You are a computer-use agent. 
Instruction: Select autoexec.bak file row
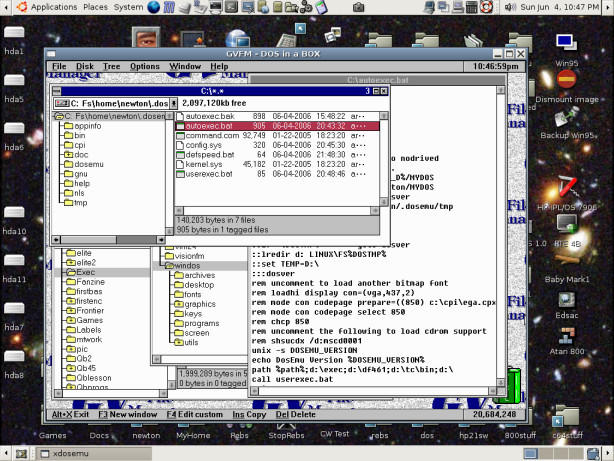277,116
